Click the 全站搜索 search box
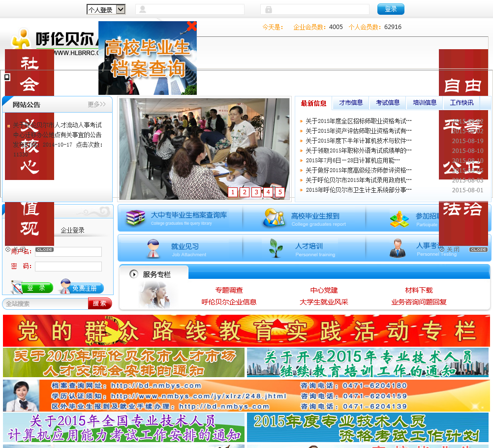Viewport: 493px width, 448px height. coord(46,304)
